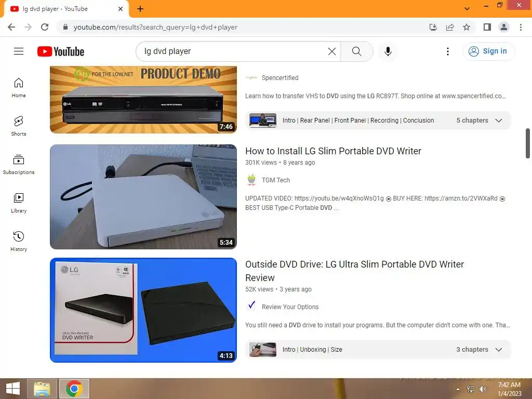Open the YouTube hamburger guide menu

pos(19,51)
